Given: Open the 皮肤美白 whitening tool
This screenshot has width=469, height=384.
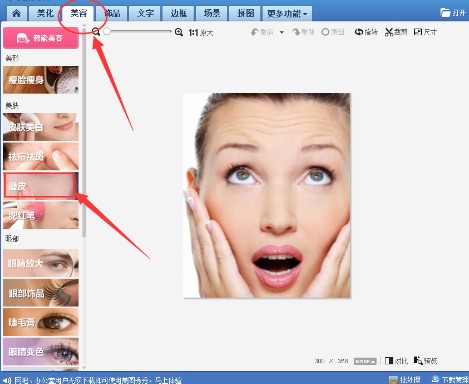Looking at the screenshot, I should tap(41, 127).
